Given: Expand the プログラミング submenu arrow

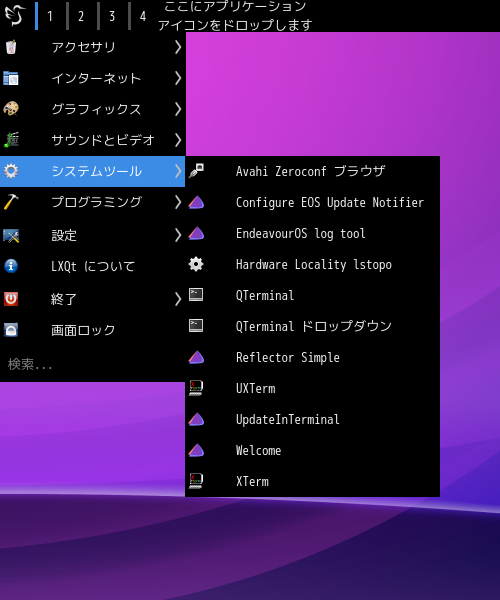Looking at the screenshot, I should coord(178,202).
